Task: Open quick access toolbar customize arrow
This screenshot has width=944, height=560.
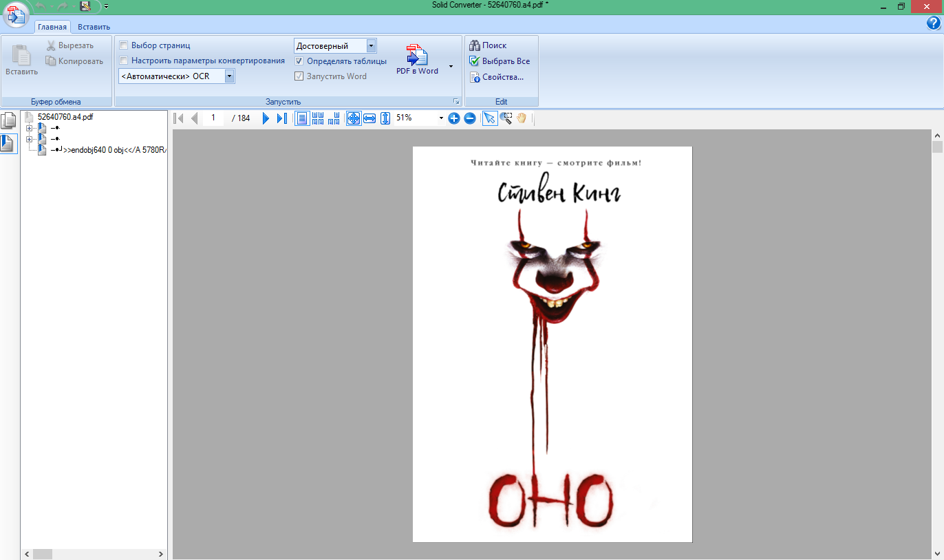Action: [106, 6]
